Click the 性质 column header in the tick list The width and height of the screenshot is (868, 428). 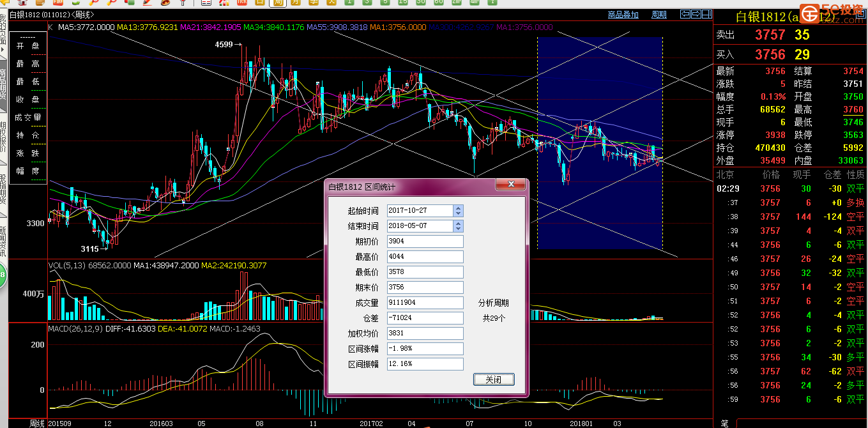(x=855, y=174)
